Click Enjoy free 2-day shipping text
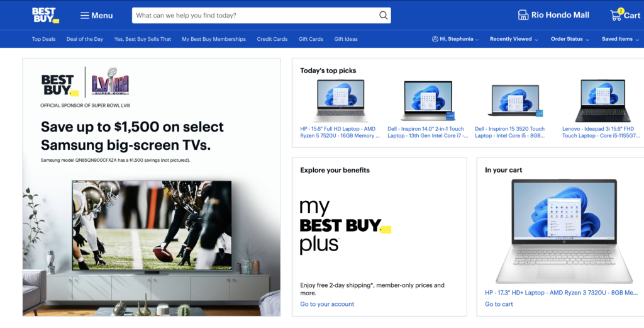Image resolution: width=644 pixels, height=328 pixels. (x=372, y=289)
